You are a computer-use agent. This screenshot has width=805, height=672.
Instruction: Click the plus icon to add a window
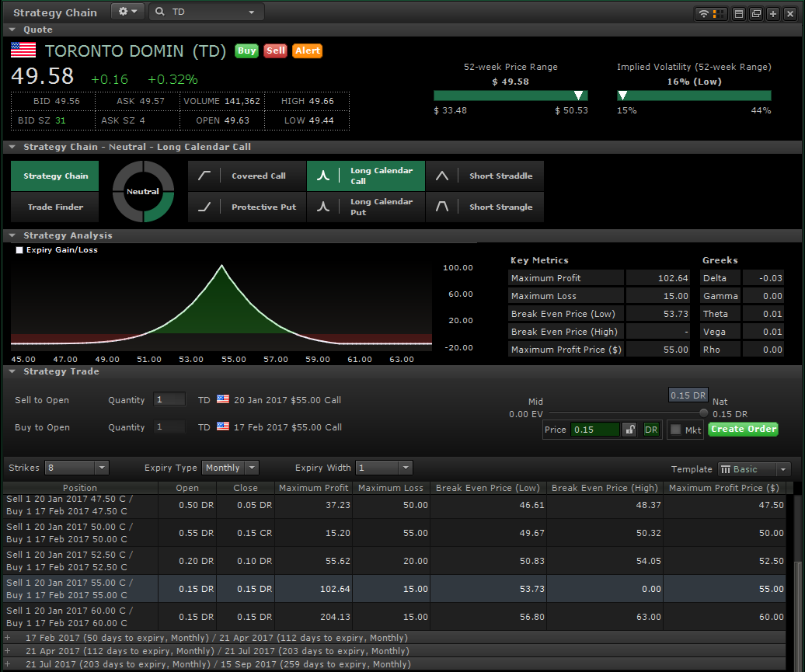pyautogui.click(x=773, y=14)
